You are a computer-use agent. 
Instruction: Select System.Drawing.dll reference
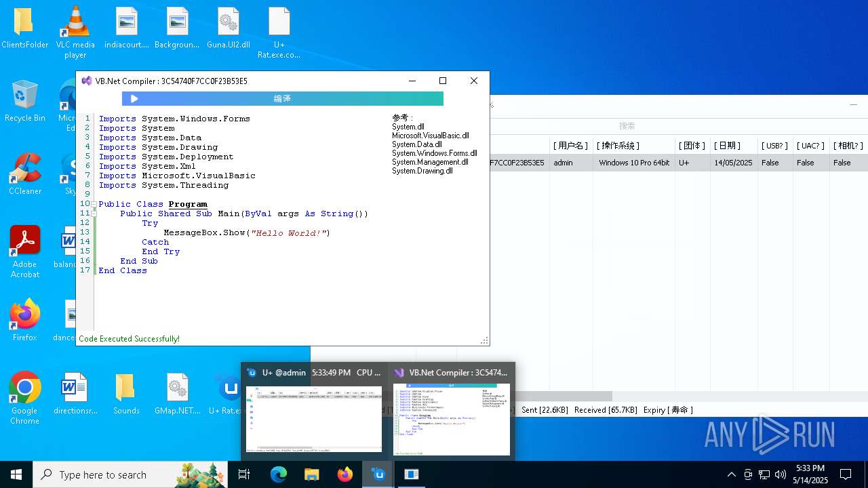pos(422,171)
